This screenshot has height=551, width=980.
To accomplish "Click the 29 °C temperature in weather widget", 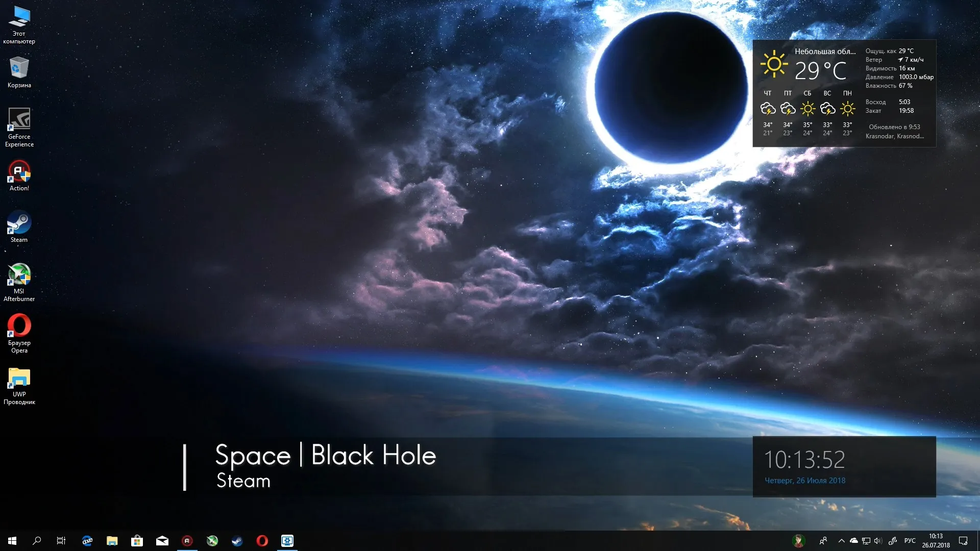I will click(x=820, y=71).
